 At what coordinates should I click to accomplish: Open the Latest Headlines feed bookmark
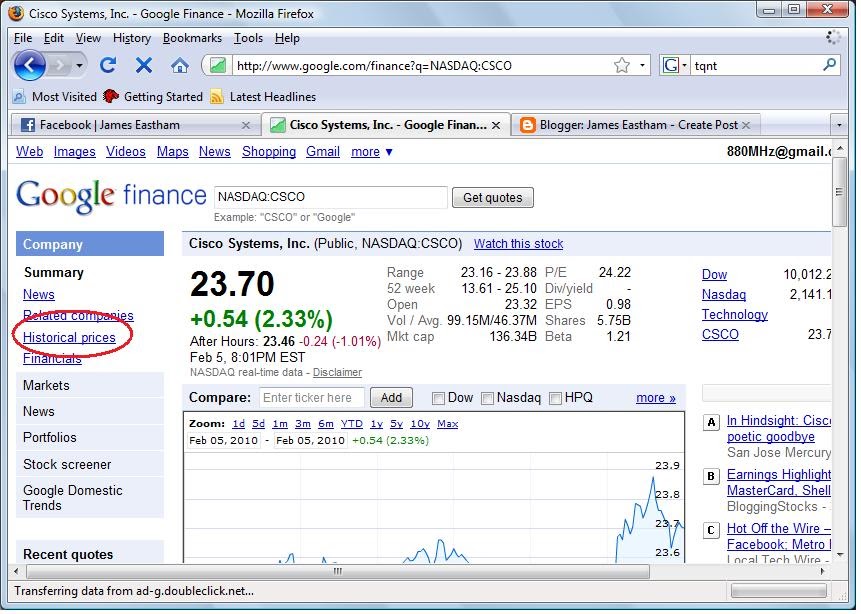[x=264, y=97]
